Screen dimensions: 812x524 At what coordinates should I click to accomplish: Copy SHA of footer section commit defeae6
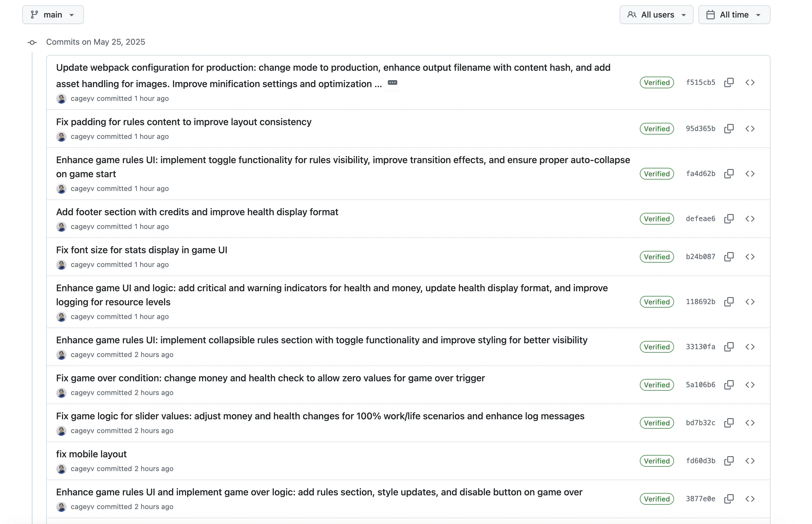point(729,219)
